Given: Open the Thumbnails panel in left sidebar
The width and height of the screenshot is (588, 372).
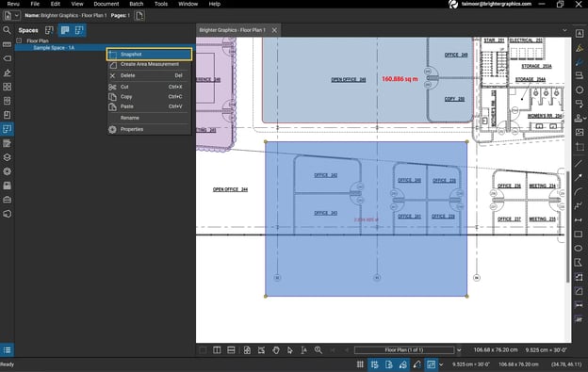Looking at the screenshot, I should (7, 44).
